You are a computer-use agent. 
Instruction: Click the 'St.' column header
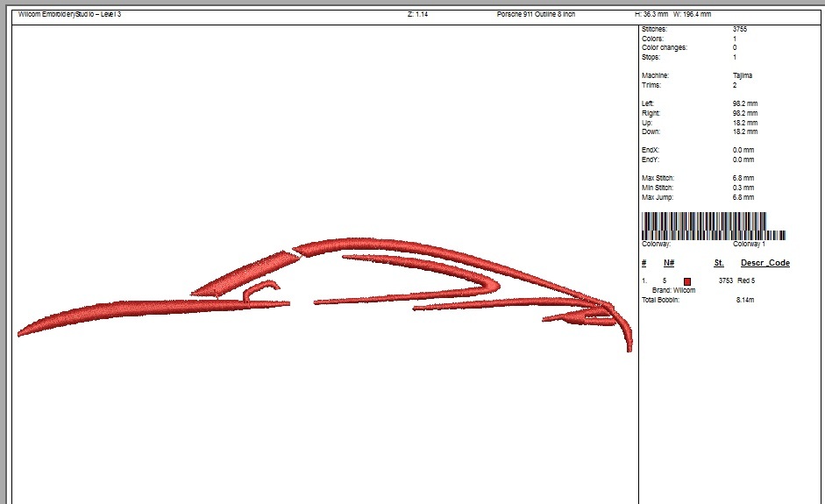(719, 263)
